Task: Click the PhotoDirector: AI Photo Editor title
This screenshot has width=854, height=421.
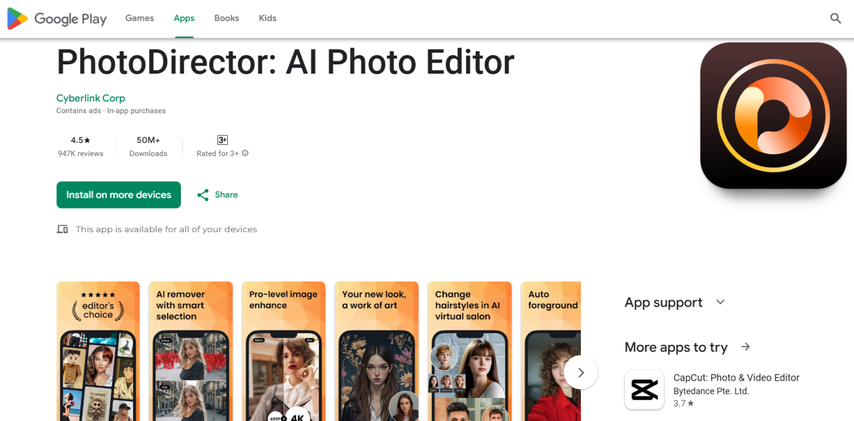Action: (x=285, y=62)
